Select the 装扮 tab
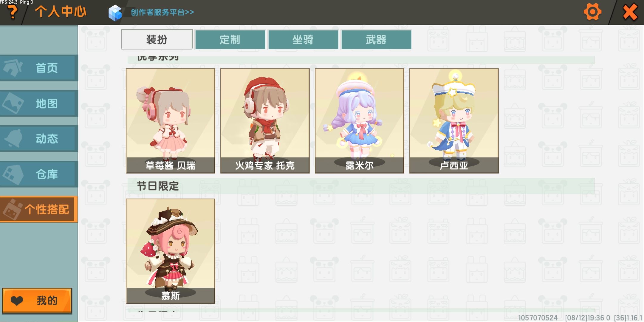 [x=157, y=39]
